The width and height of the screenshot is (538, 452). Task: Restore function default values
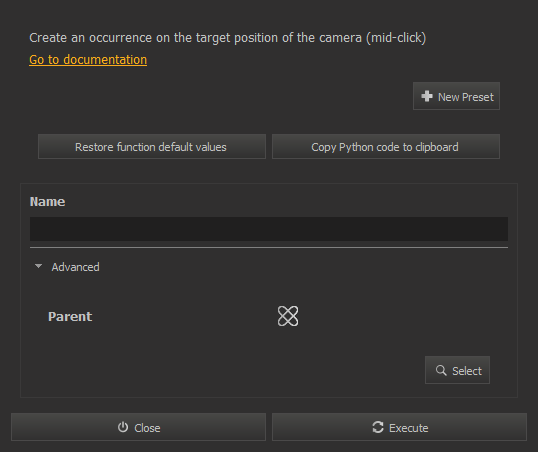point(152,147)
